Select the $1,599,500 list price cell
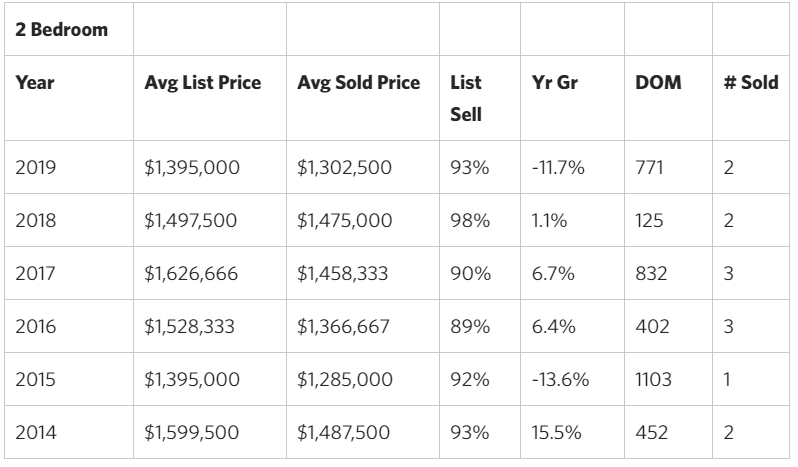 192,434
